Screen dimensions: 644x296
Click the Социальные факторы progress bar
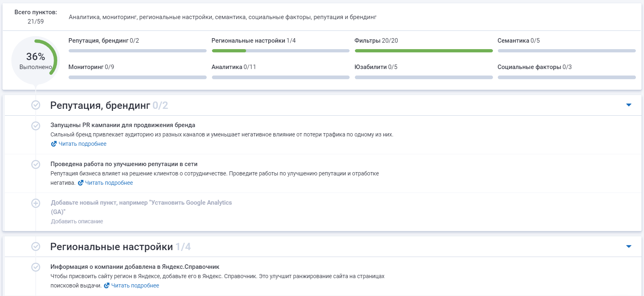tap(566, 77)
